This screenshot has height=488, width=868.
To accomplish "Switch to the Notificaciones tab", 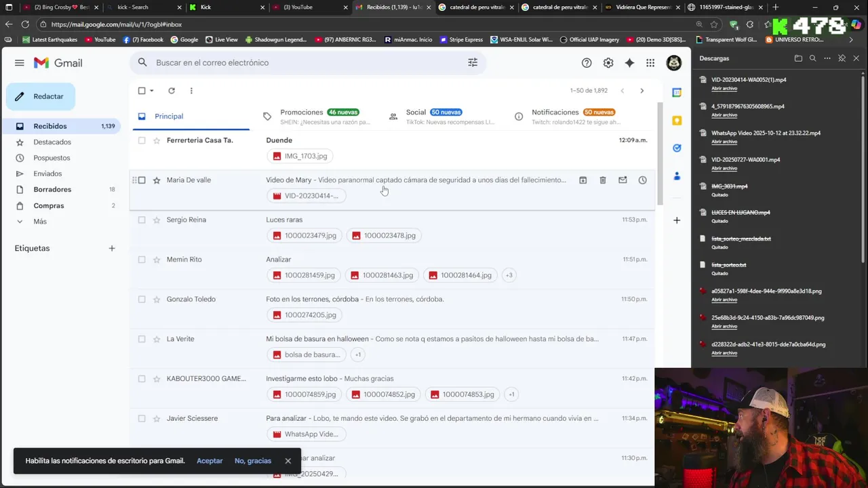I will point(570,117).
